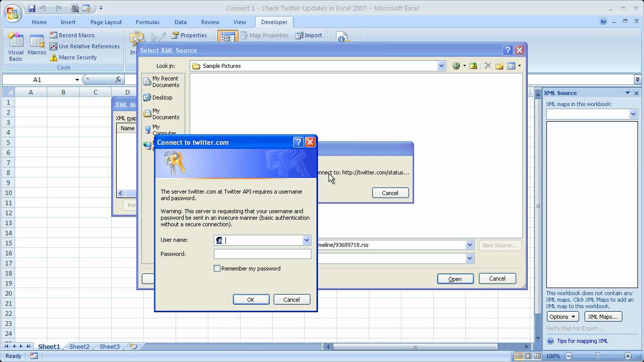Click the Properties control button

coord(189,35)
